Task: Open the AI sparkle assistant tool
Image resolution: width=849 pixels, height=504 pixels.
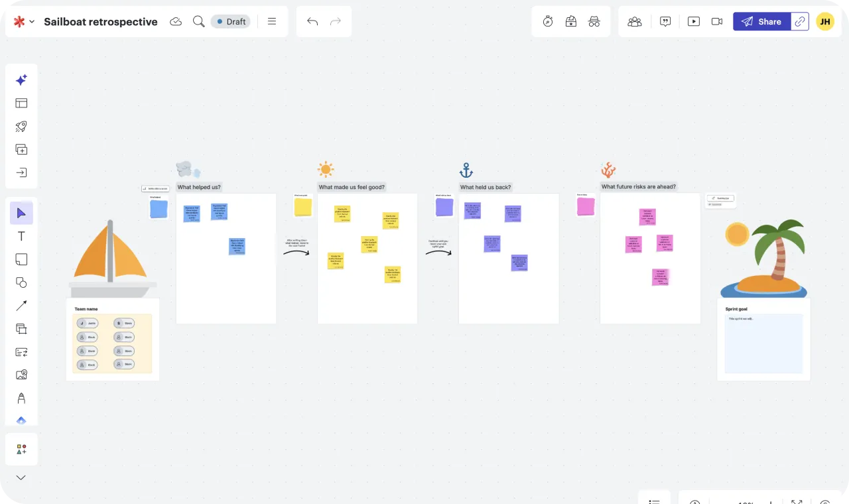Action: 21,80
